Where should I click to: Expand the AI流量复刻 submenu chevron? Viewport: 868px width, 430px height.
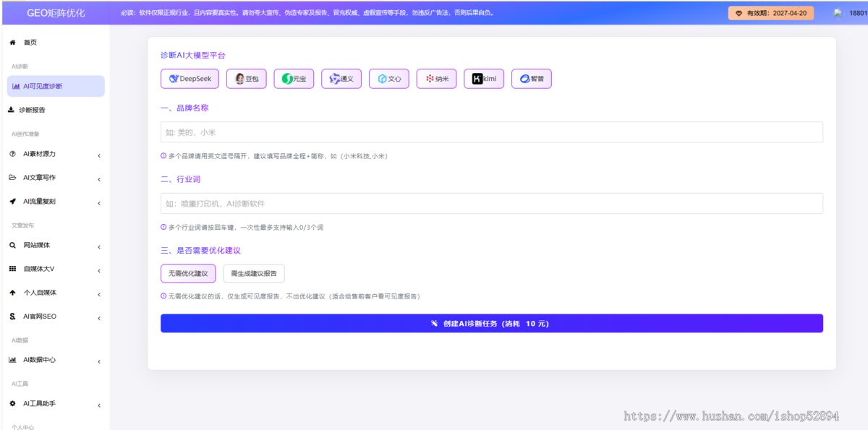click(99, 203)
